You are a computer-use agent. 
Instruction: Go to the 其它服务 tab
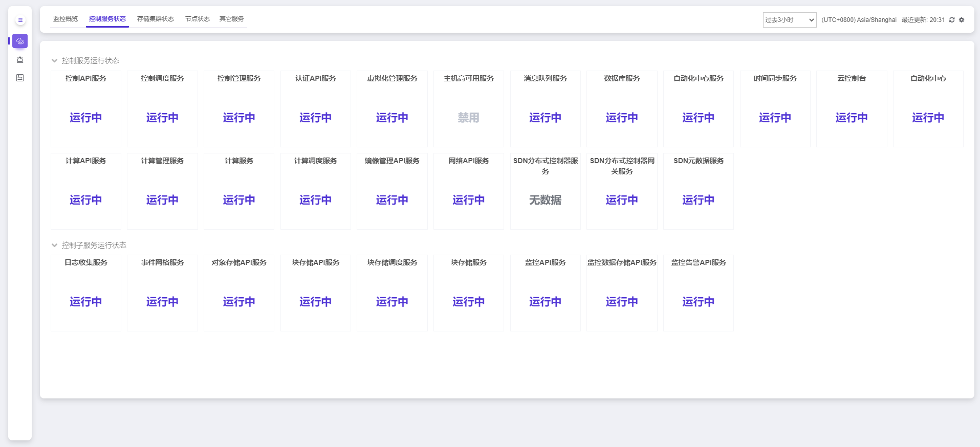click(x=232, y=19)
